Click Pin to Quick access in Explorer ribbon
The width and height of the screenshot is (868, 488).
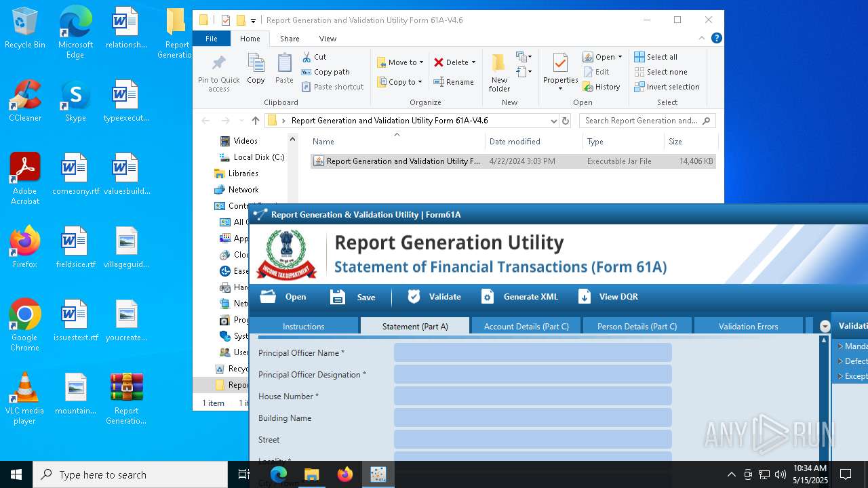pyautogui.click(x=218, y=73)
